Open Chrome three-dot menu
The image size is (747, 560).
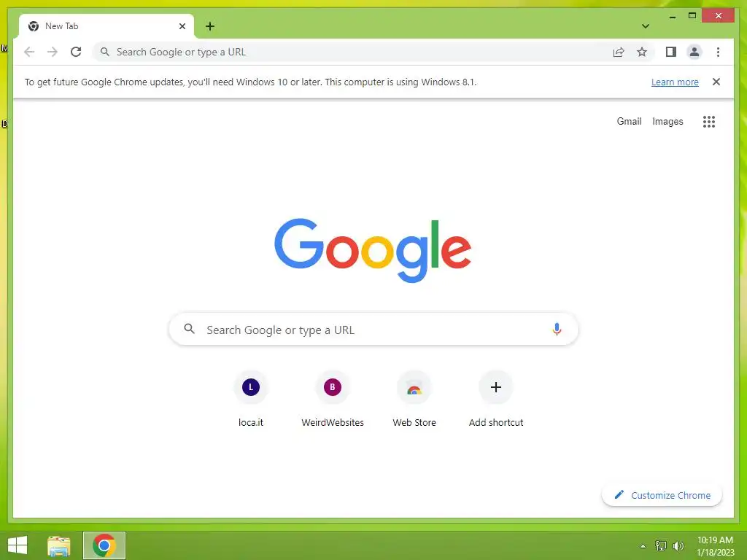pos(718,52)
